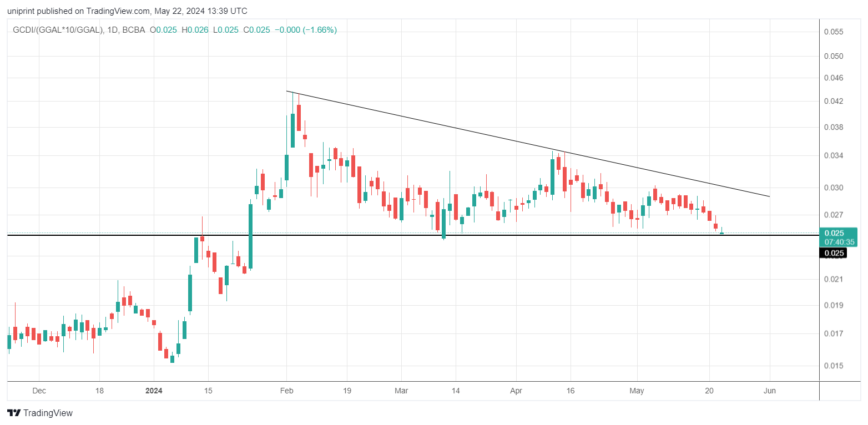The width and height of the screenshot is (868, 425).
Task: Click the Jun date label on time axis
Action: click(x=770, y=391)
